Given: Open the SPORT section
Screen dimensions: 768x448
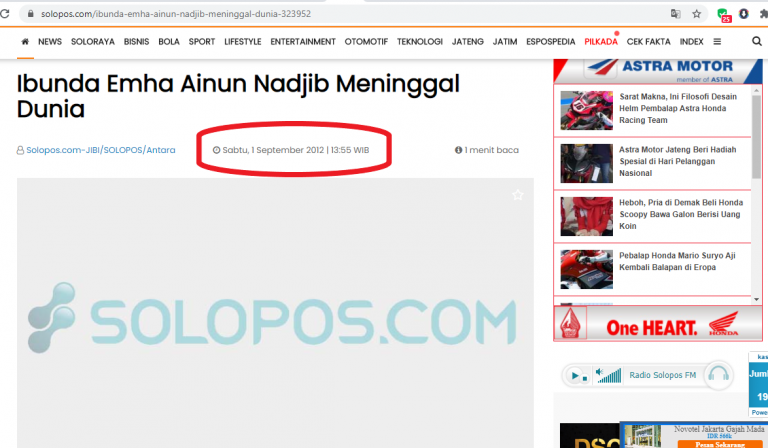Looking at the screenshot, I should click(202, 42).
